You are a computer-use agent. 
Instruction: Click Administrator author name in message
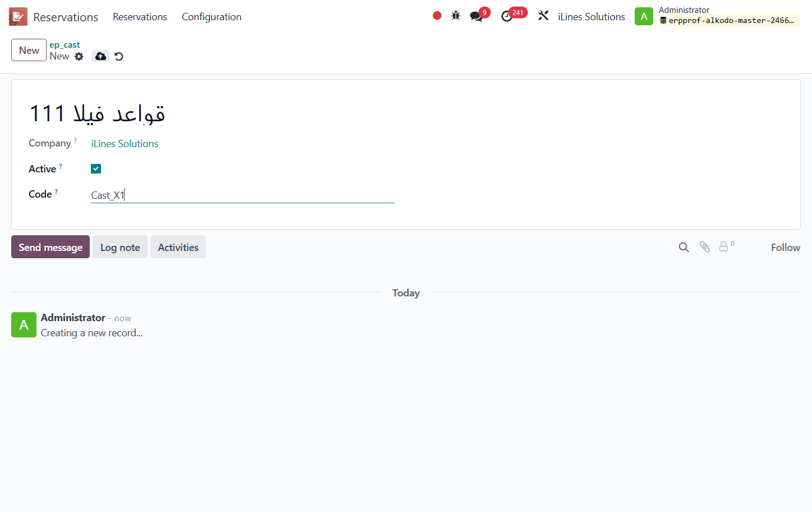(x=73, y=318)
